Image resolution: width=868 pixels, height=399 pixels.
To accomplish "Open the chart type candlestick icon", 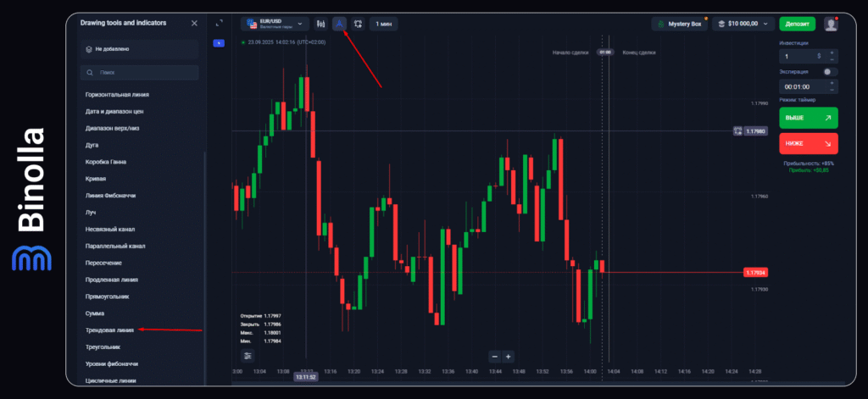I will (x=320, y=24).
